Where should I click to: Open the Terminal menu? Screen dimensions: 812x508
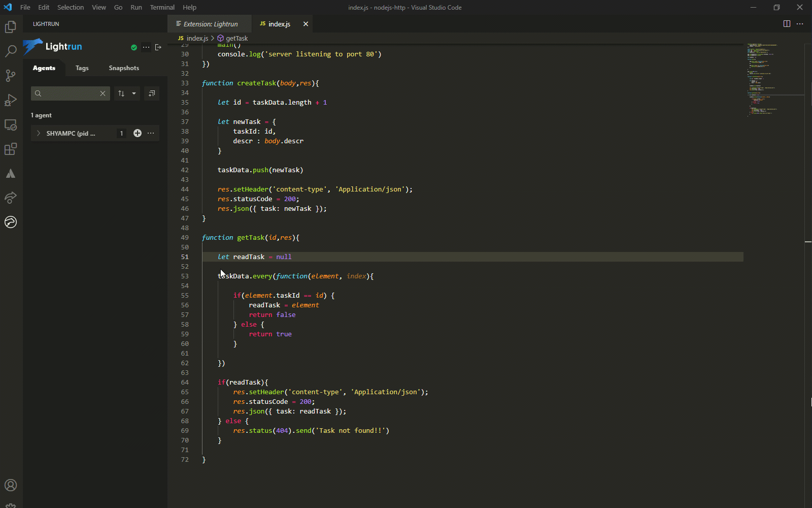point(162,7)
